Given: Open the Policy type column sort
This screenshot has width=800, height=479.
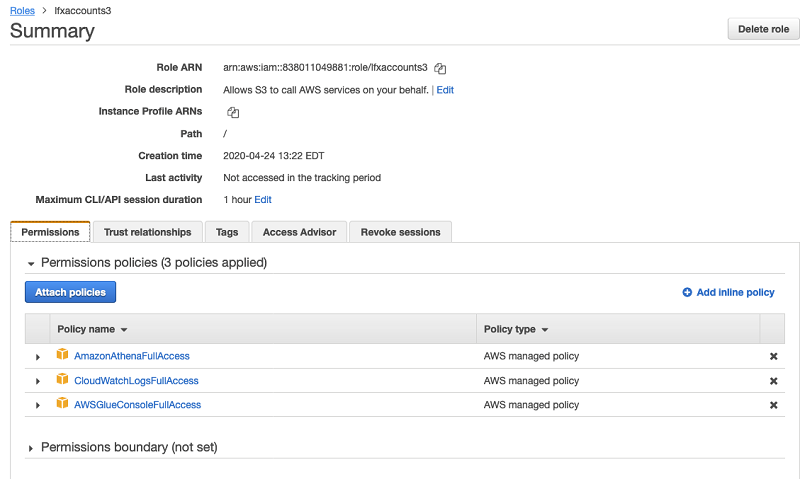Looking at the screenshot, I should pyautogui.click(x=516, y=329).
